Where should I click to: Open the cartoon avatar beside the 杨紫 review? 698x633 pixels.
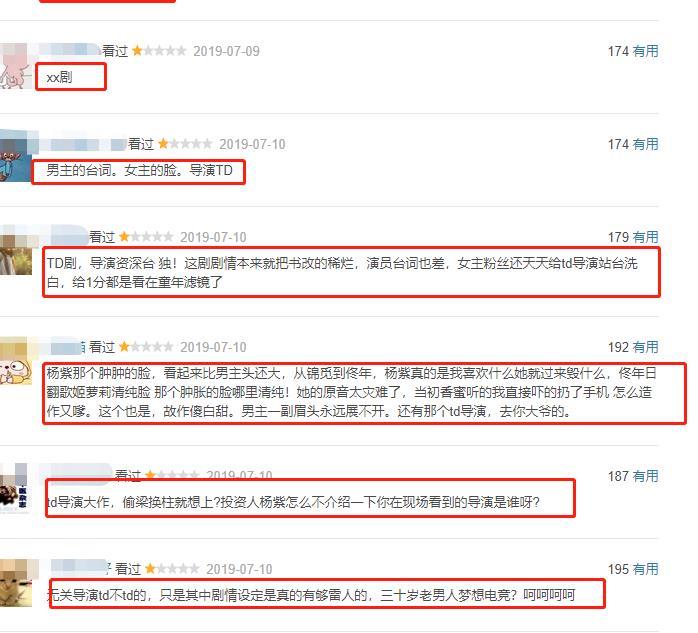click(x=16, y=361)
